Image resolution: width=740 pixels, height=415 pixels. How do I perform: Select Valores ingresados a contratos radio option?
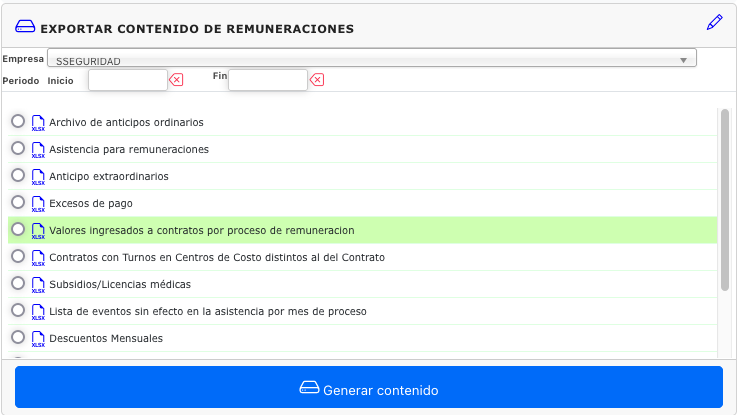coord(18,229)
